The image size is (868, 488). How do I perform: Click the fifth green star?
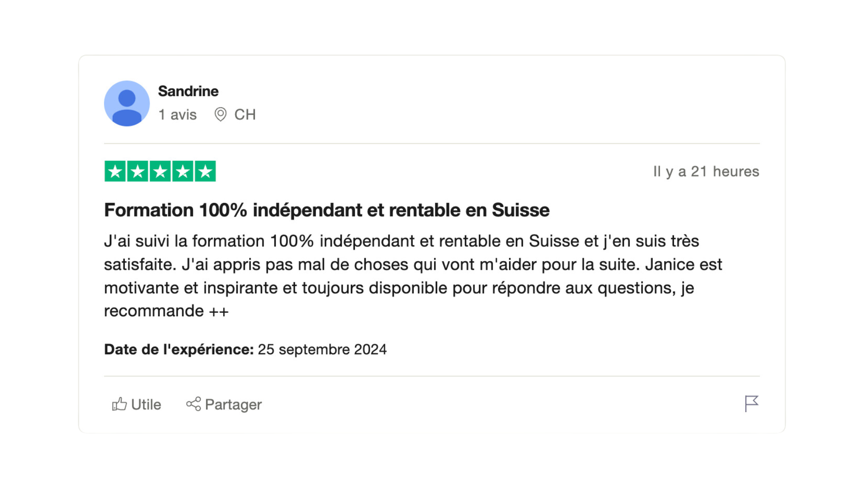click(205, 171)
